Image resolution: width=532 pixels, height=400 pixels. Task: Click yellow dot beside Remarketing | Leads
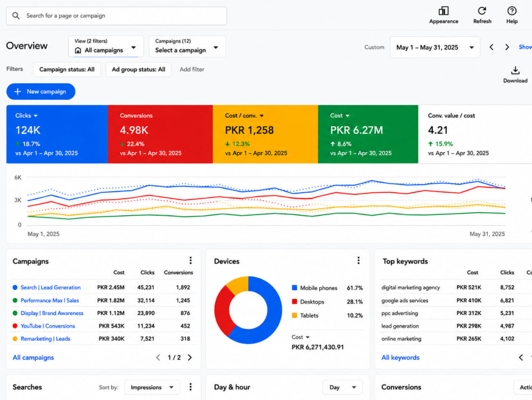coord(15,339)
